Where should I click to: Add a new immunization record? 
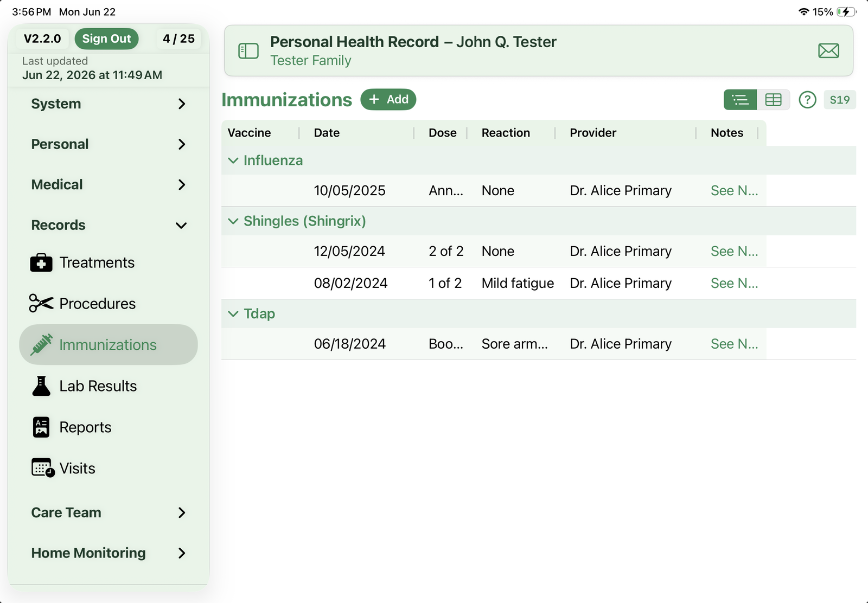388,100
